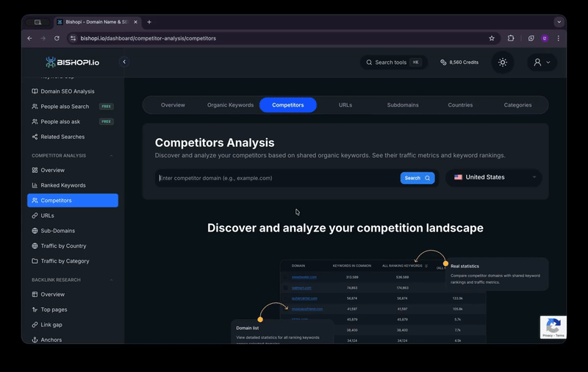Click the "Competitors Analysis" heading
The width and height of the screenshot is (588, 372).
[x=215, y=143]
